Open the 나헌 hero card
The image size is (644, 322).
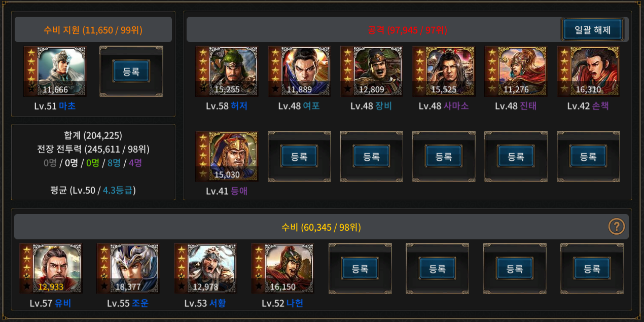click(282, 269)
